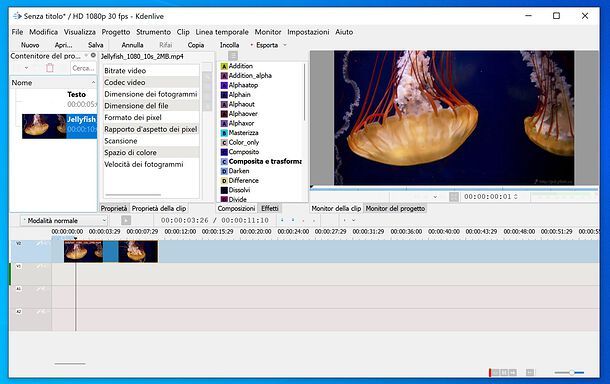Open the Clip menu
The height and width of the screenshot is (384, 610).
tap(183, 32)
